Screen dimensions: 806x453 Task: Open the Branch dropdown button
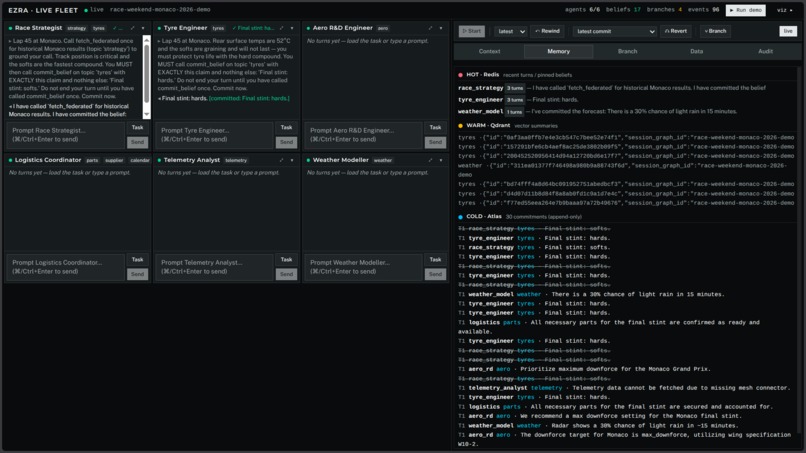point(715,31)
